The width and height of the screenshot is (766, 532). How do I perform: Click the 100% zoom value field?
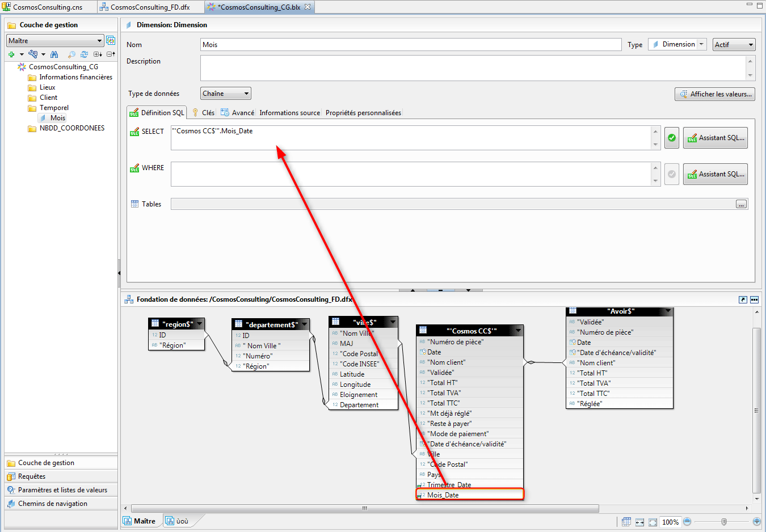(x=671, y=522)
